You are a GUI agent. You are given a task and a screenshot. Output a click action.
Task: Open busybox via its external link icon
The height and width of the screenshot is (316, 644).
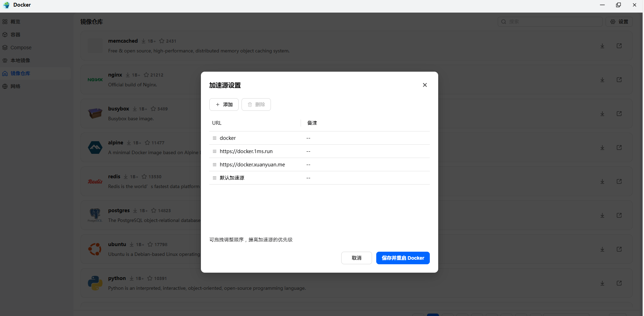[619, 114]
